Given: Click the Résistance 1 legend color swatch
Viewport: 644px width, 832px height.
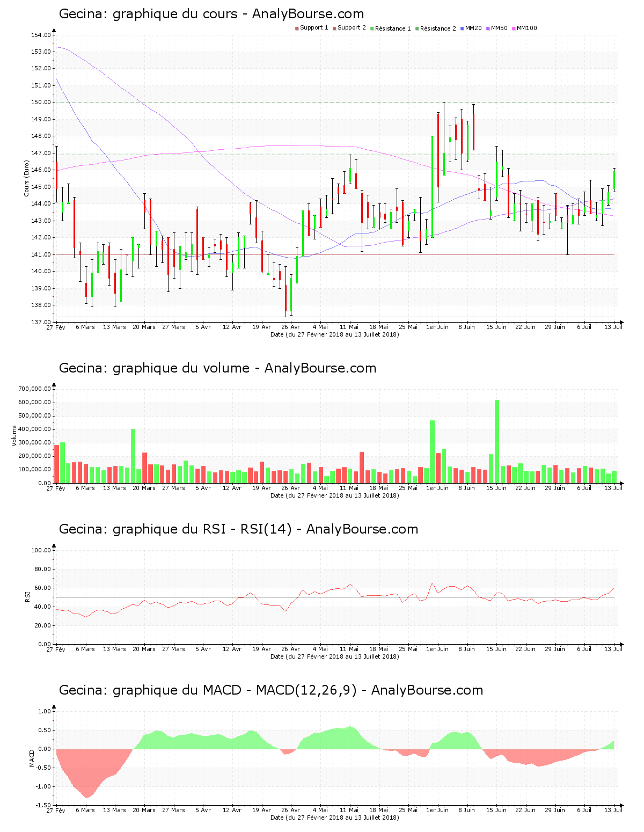Looking at the screenshot, I should (372, 28).
